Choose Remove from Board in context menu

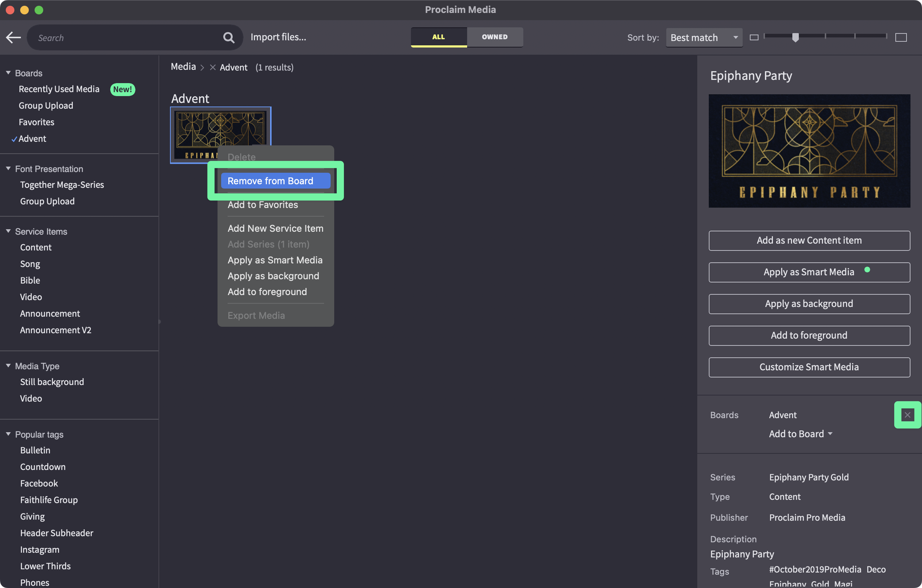(276, 181)
